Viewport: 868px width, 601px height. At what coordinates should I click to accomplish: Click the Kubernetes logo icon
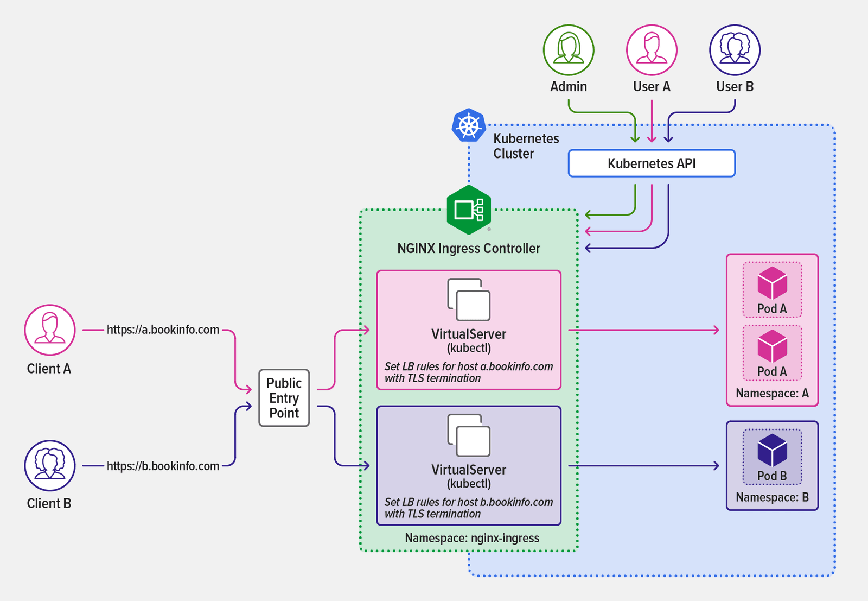(470, 125)
